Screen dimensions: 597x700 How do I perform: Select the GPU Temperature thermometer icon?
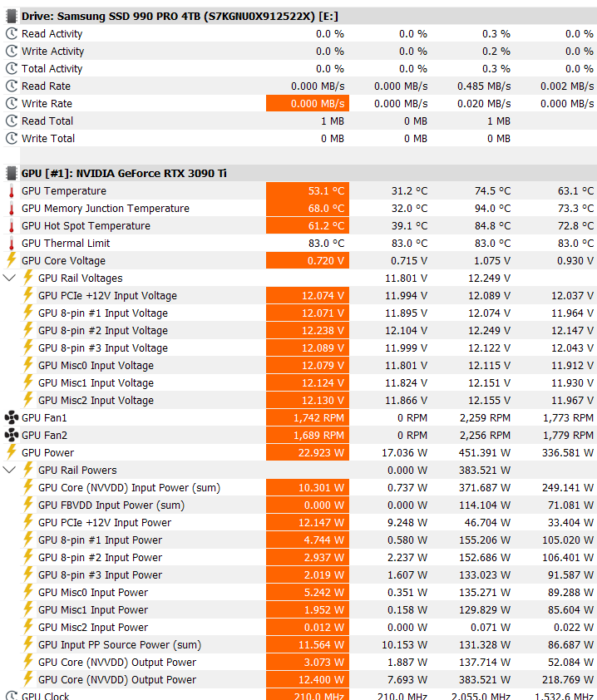coord(11,191)
